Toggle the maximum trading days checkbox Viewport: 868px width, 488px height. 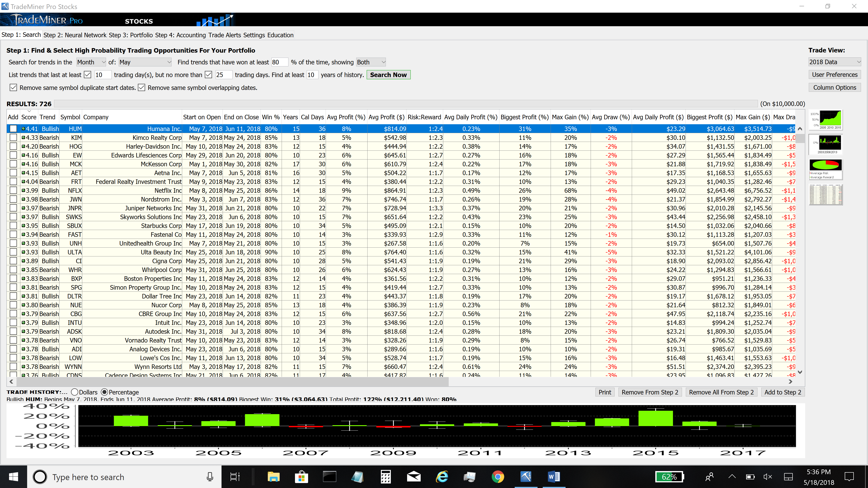click(x=209, y=74)
